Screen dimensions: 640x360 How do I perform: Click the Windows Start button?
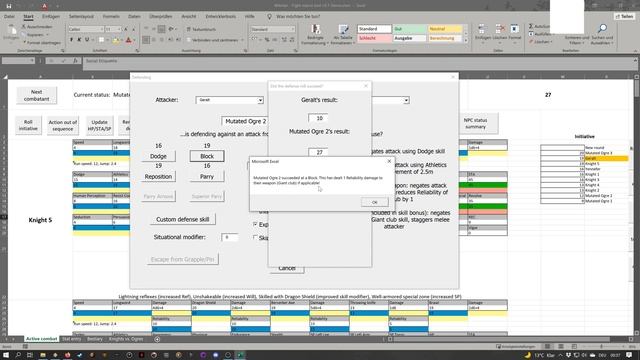click(6, 355)
